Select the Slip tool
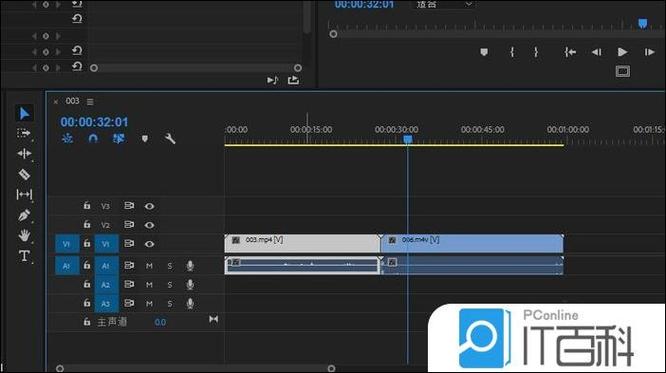 coord(24,194)
